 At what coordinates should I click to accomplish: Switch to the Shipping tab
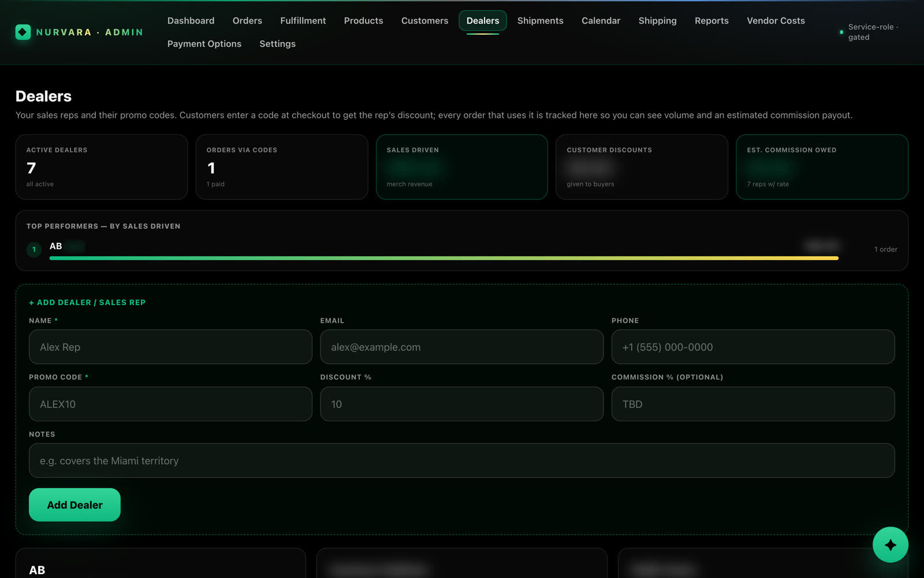pos(657,21)
